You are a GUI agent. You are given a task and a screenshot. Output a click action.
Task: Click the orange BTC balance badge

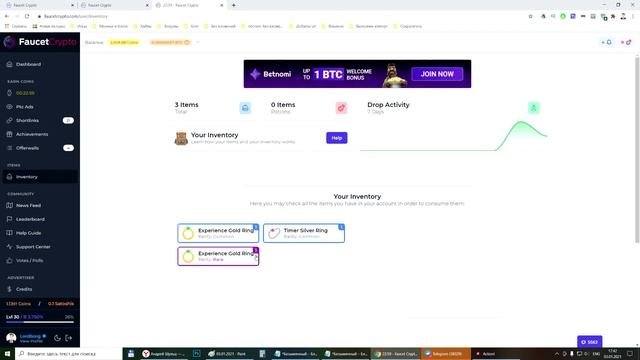[170, 42]
